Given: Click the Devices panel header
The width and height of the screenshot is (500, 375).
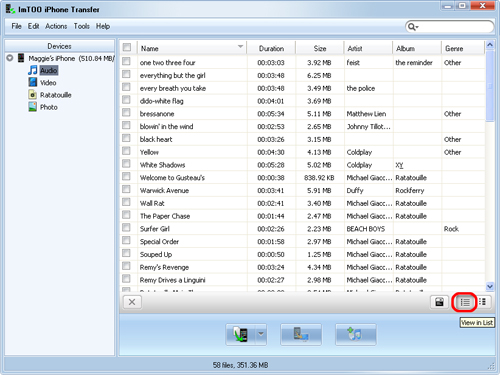Looking at the screenshot, I should [x=59, y=46].
